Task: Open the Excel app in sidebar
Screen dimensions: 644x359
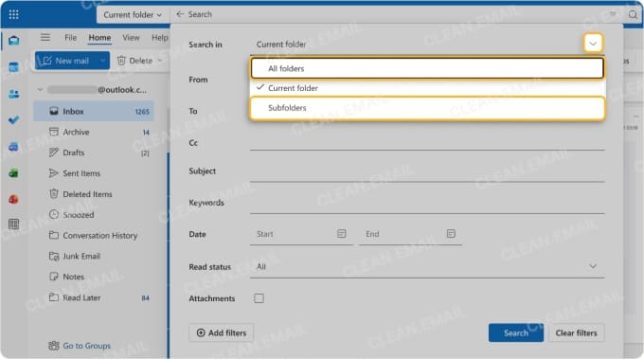Action: [13, 173]
